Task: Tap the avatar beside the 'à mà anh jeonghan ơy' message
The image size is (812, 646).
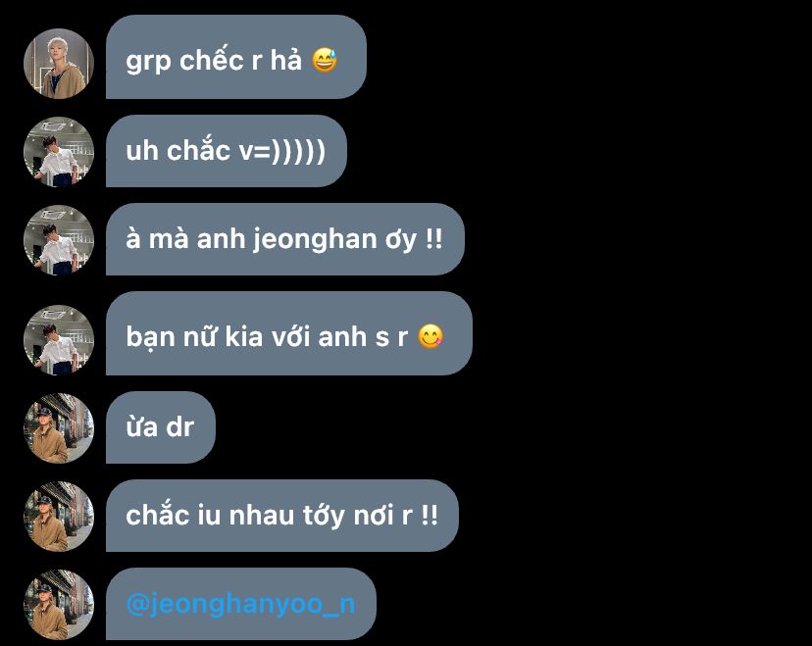Action: point(59,240)
